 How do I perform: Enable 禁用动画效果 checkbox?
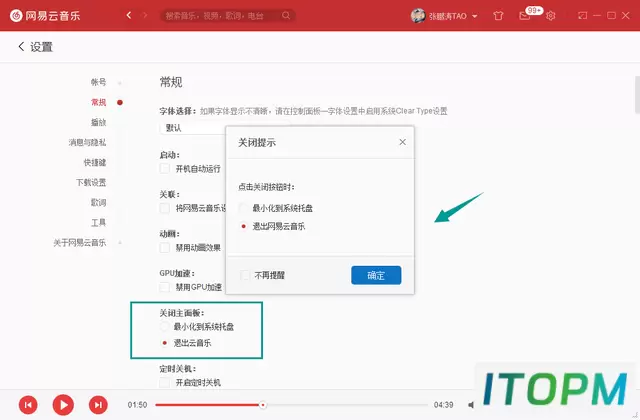tap(164, 248)
